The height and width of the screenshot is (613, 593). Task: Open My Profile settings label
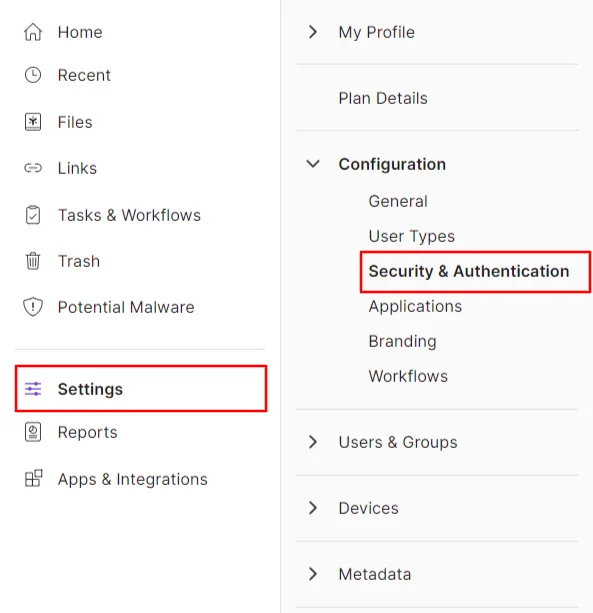click(377, 32)
